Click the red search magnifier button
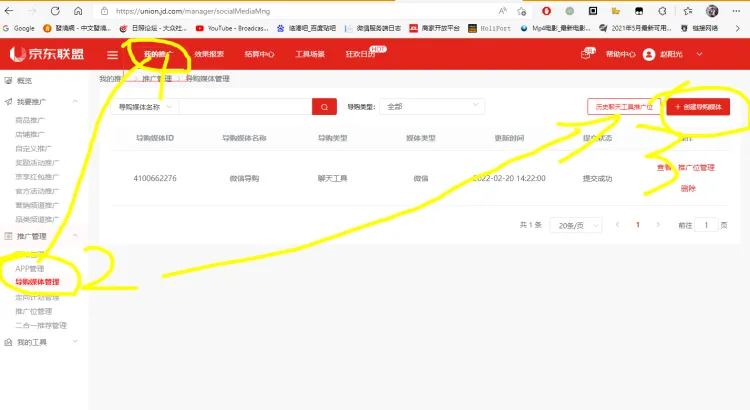This screenshot has height=410, width=750. 324,106
